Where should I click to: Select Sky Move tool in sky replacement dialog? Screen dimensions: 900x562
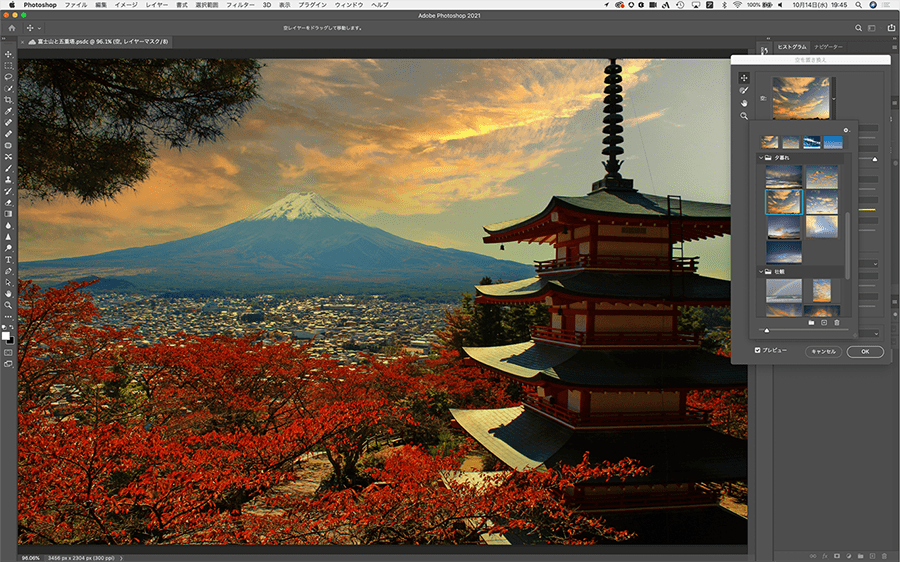point(744,77)
